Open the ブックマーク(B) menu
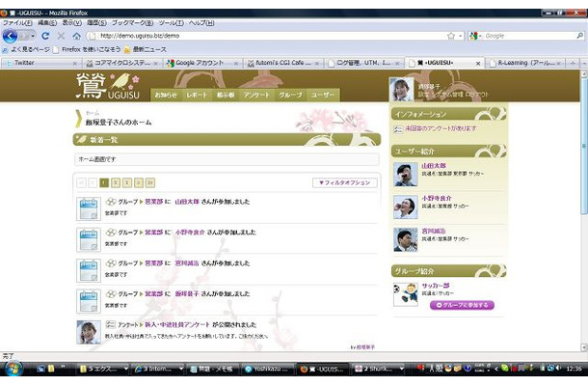The height and width of the screenshot is (386, 588). pos(133,22)
